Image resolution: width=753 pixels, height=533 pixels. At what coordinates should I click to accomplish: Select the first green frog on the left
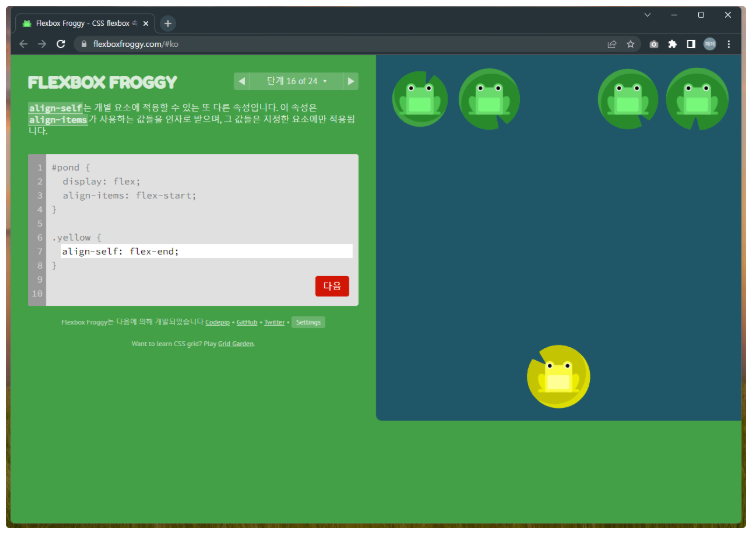coord(420,99)
